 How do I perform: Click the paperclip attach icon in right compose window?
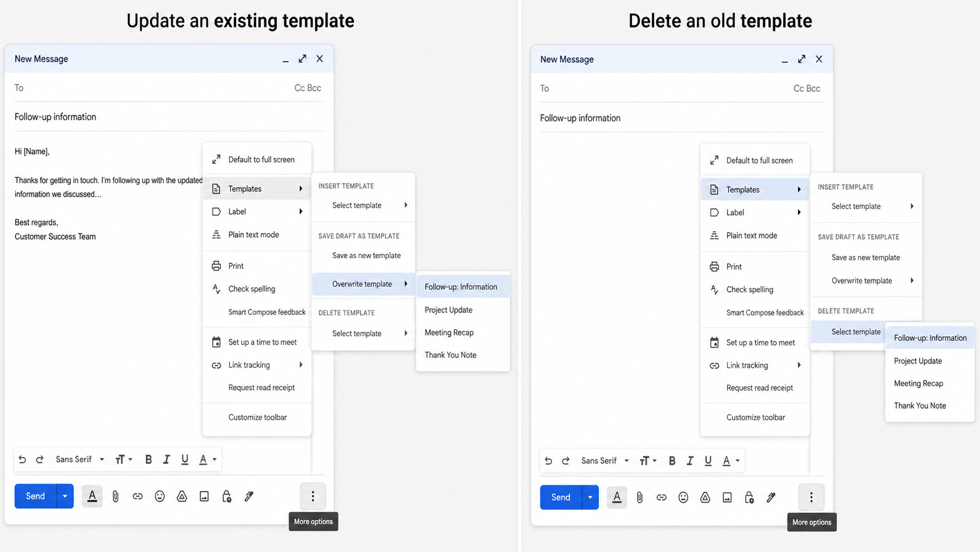click(x=639, y=497)
